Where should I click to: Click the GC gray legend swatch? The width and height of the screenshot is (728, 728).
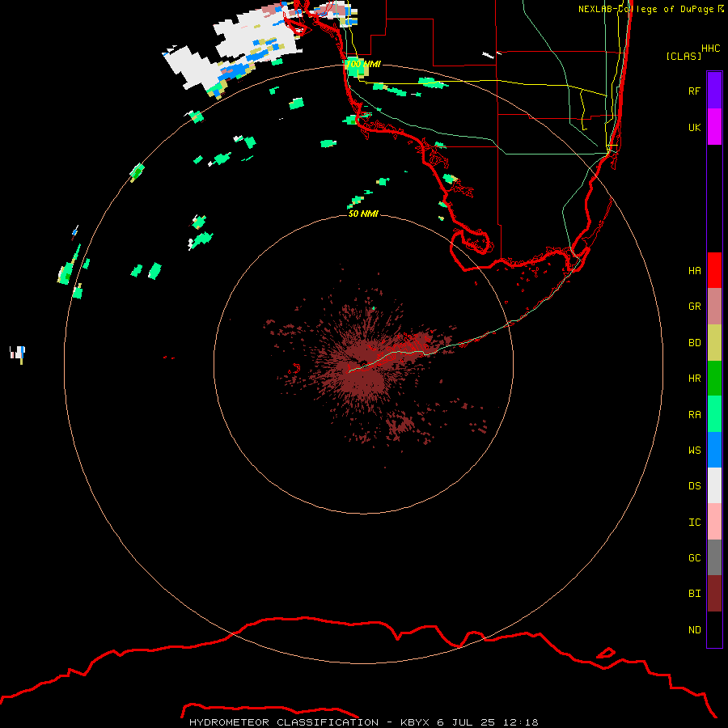click(714, 557)
